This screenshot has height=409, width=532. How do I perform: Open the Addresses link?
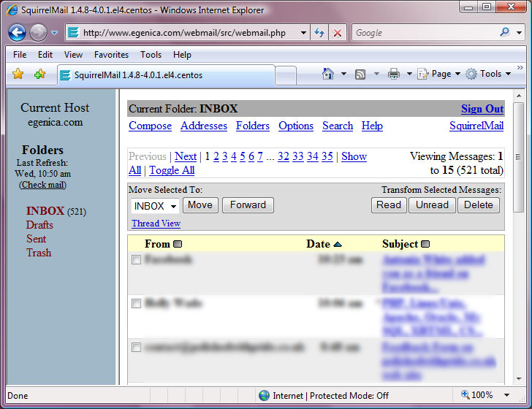[204, 126]
